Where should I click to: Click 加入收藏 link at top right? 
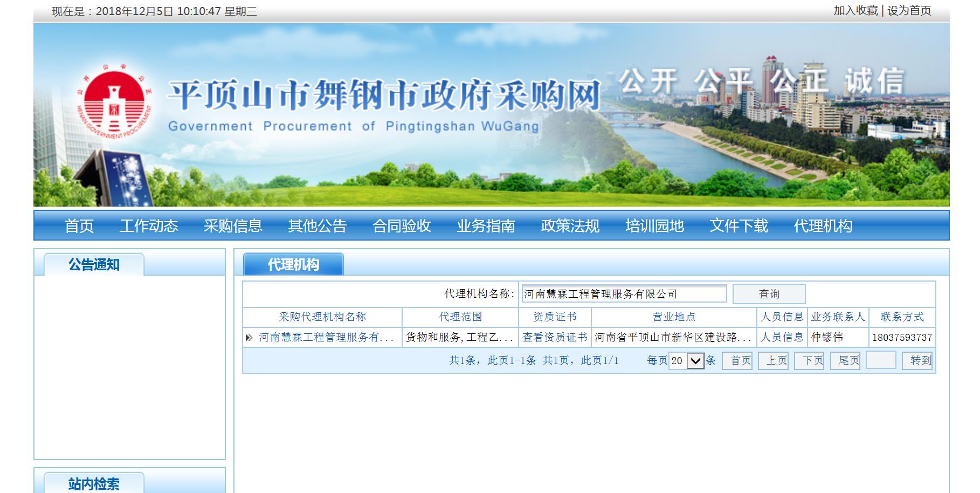(855, 11)
